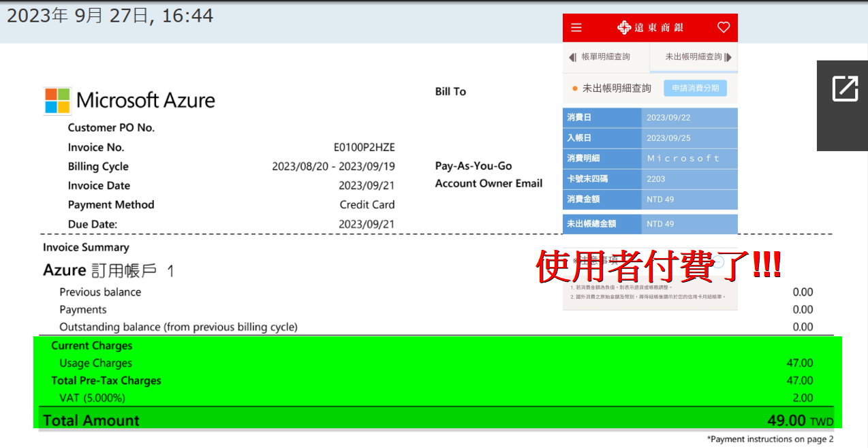Select invoice number E0100P2HZE
Image resolution: width=868 pixels, height=448 pixels.
pyautogui.click(x=364, y=147)
